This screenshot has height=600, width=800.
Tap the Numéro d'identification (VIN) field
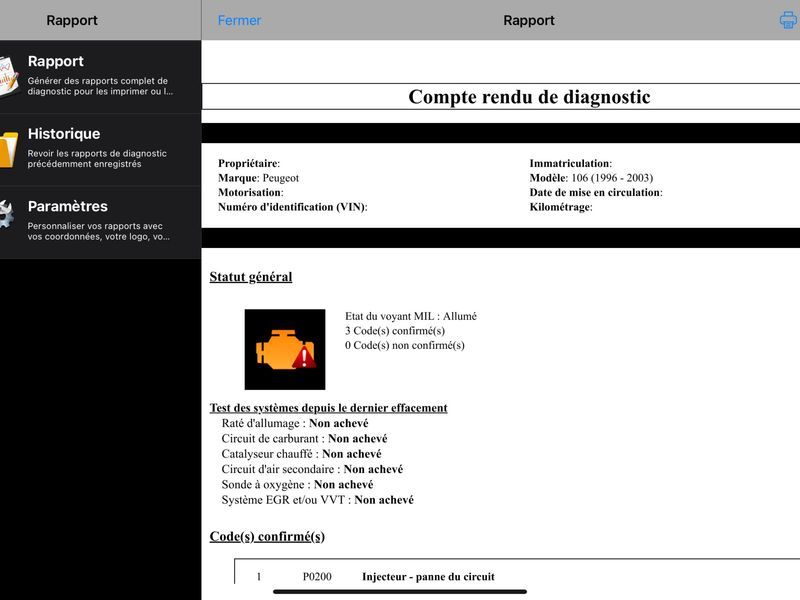coord(292,207)
